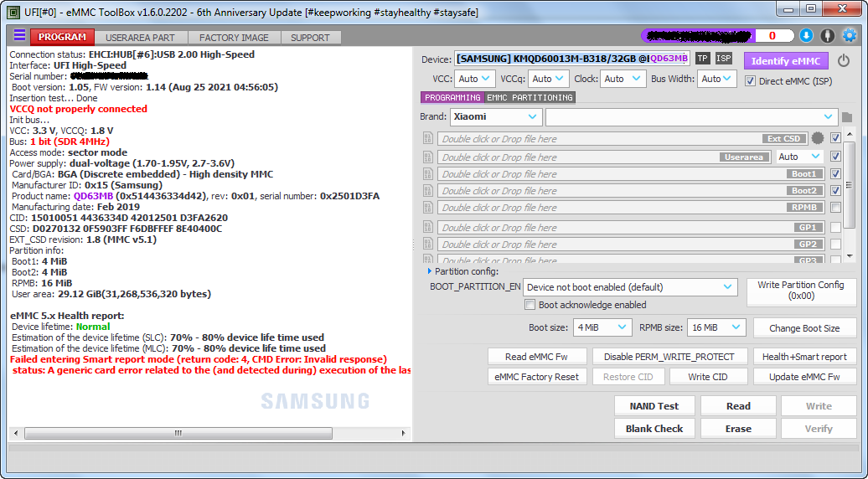The width and height of the screenshot is (868, 479).
Task: Click the black shield icon in header
Action: pyautogui.click(x=827, y=36)
